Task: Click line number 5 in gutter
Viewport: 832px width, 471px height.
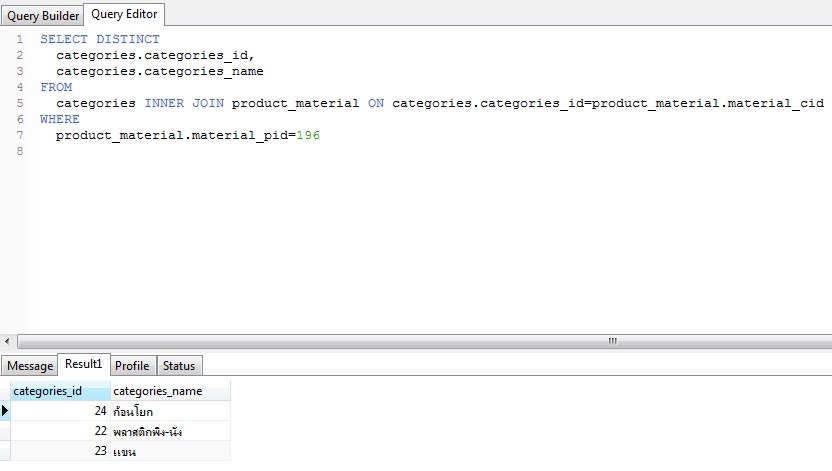Action: [20, 103]
